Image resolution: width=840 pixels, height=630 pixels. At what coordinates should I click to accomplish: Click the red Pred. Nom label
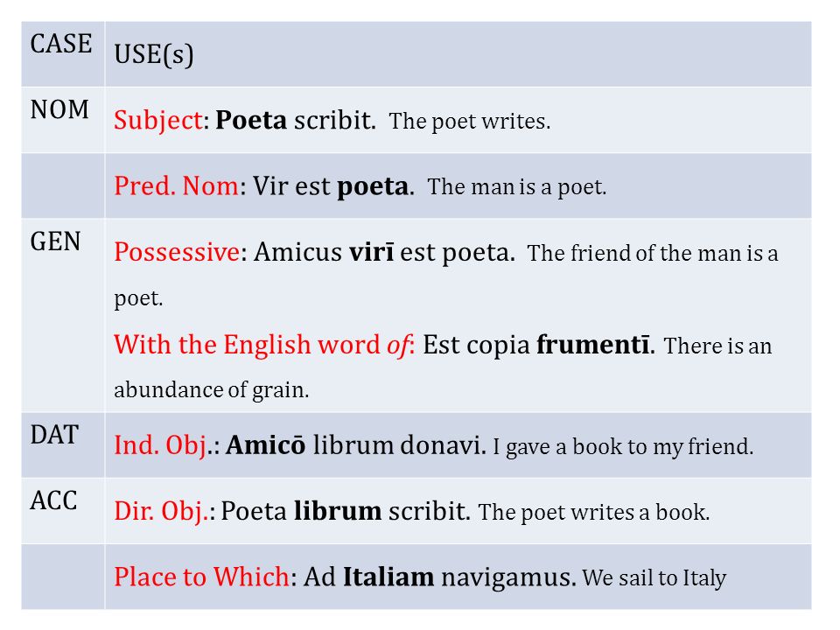click(176, 185)
